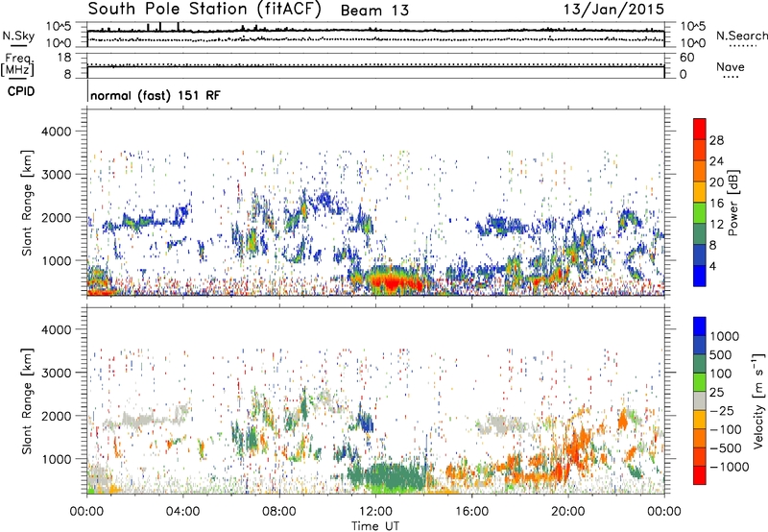Click the '20:00' time axis tick label
Image resolution: width=768 pixels, height=532 pixels.
tap(568, 512)
